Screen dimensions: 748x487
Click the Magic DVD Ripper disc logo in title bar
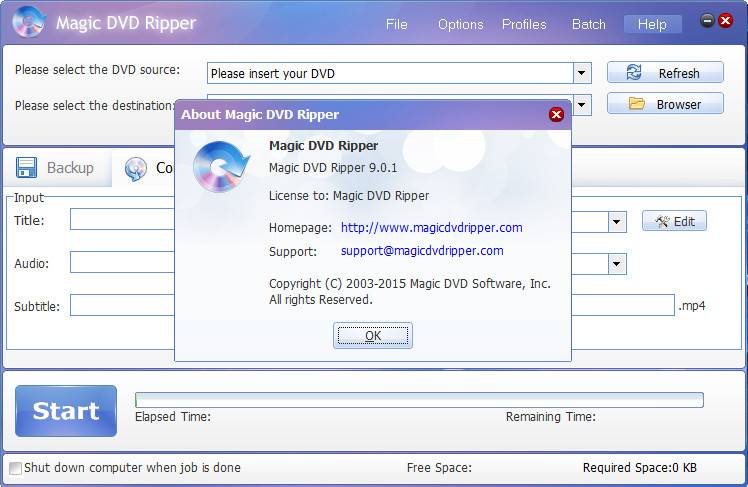pos(29,21)
